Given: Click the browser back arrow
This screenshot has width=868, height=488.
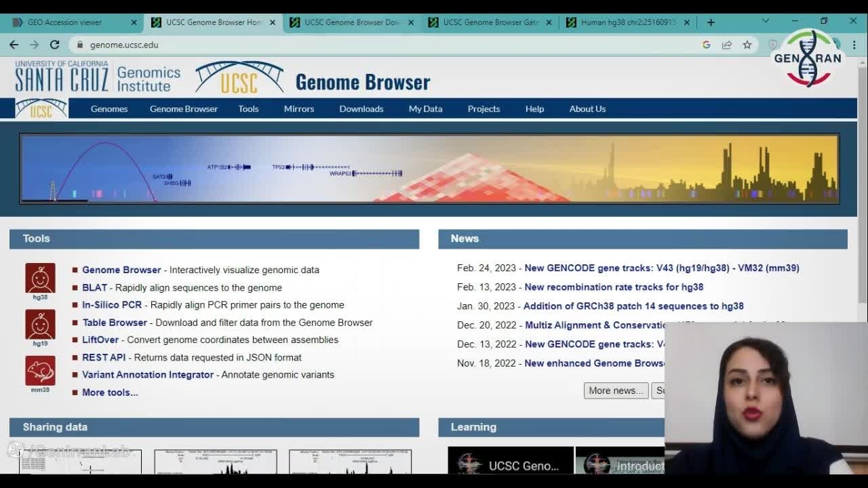Looking at the screenshot, I should click(x=14, y=45).
